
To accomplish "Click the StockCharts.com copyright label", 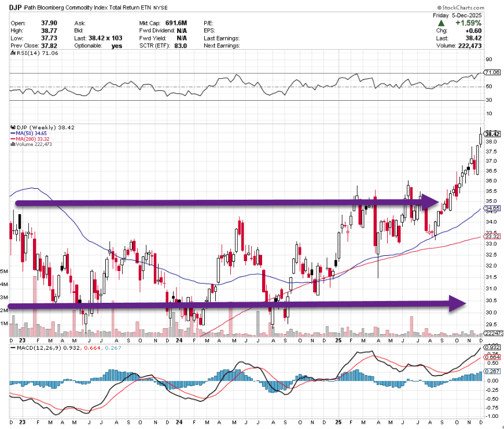I will click(x=461, y=8).
